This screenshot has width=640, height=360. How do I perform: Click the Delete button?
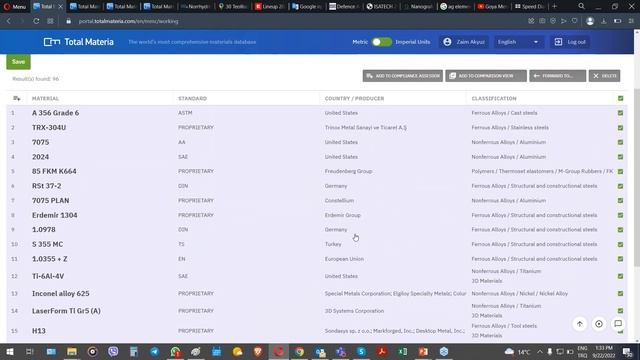[x=604, y=76]
